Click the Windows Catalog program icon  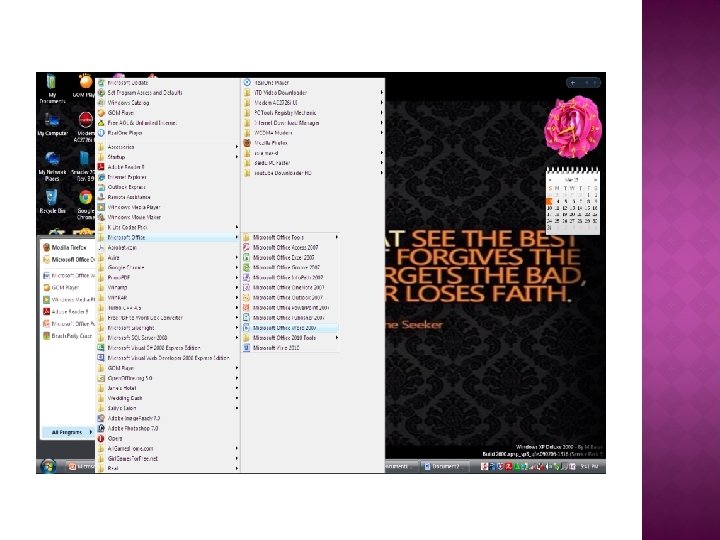coord(101,102)
